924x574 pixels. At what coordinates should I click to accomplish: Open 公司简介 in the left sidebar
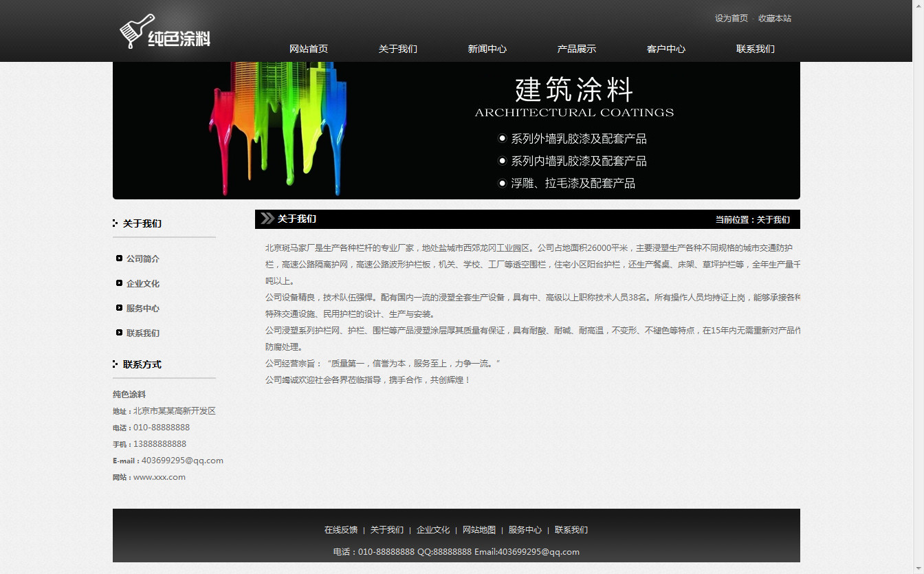point(142,259)
